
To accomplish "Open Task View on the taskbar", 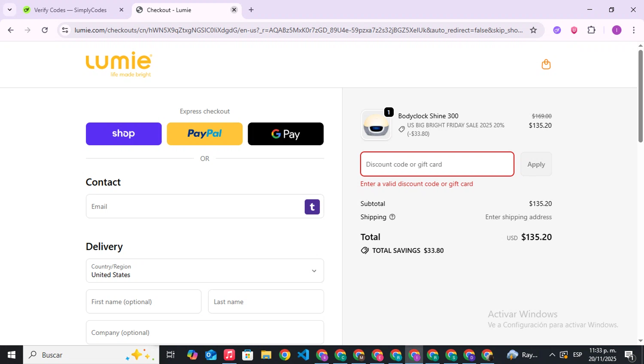I will click(170, 355).
